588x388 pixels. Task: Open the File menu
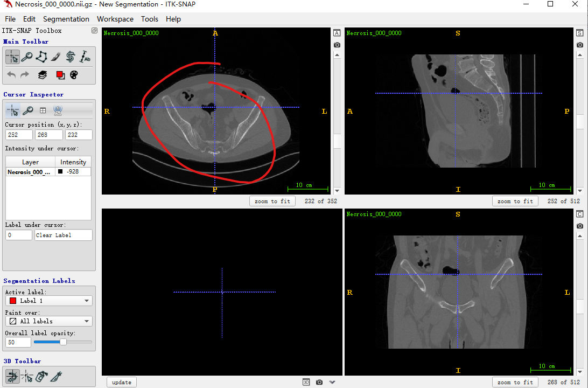pos(10,19)
